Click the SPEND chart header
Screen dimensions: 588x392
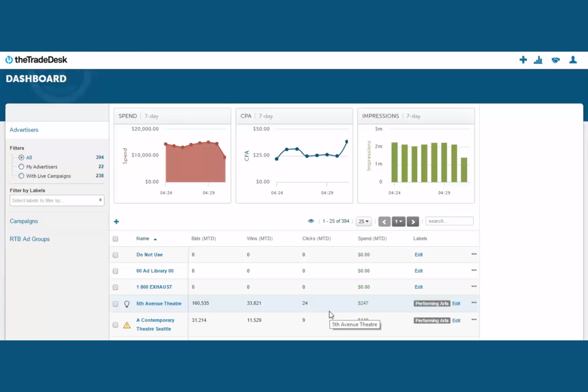pos(172,116)
